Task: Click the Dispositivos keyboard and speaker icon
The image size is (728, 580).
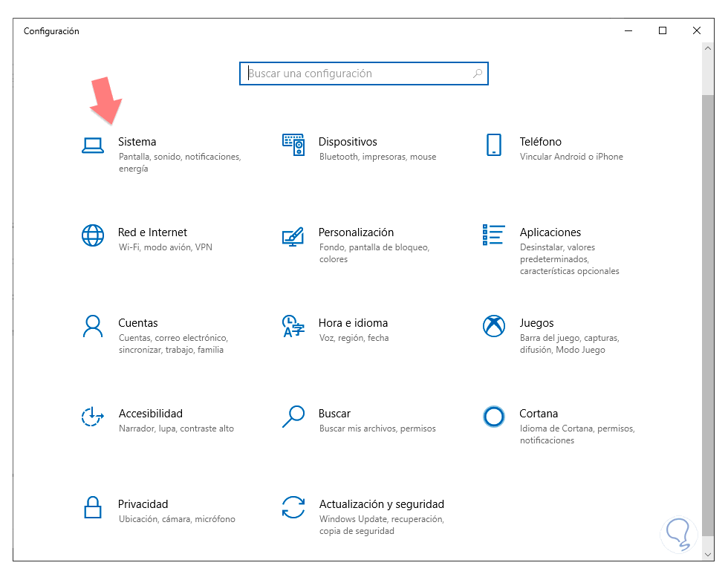Action: click(293, 145)
